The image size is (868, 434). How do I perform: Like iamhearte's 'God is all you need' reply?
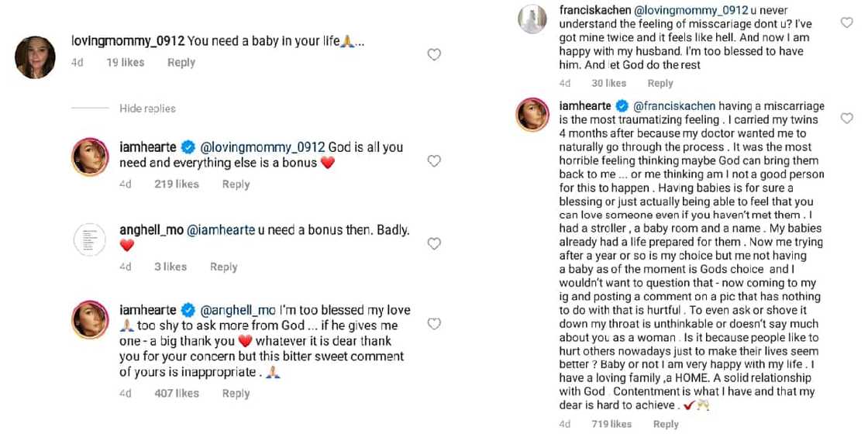coord(434,161)
